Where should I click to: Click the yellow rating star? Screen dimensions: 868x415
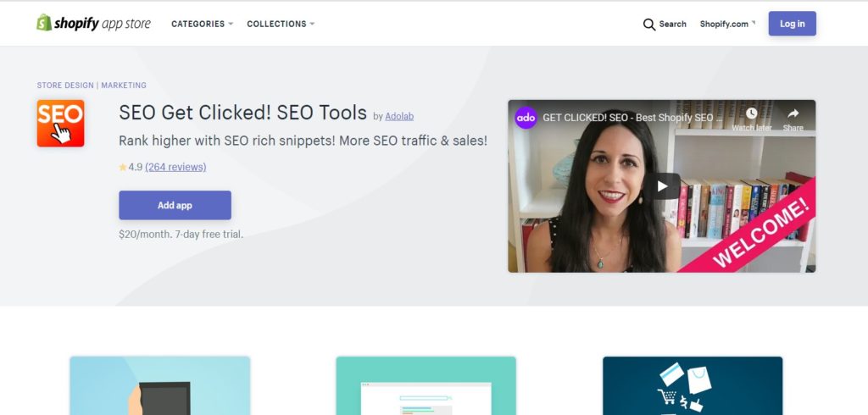[x=123, y=167]
